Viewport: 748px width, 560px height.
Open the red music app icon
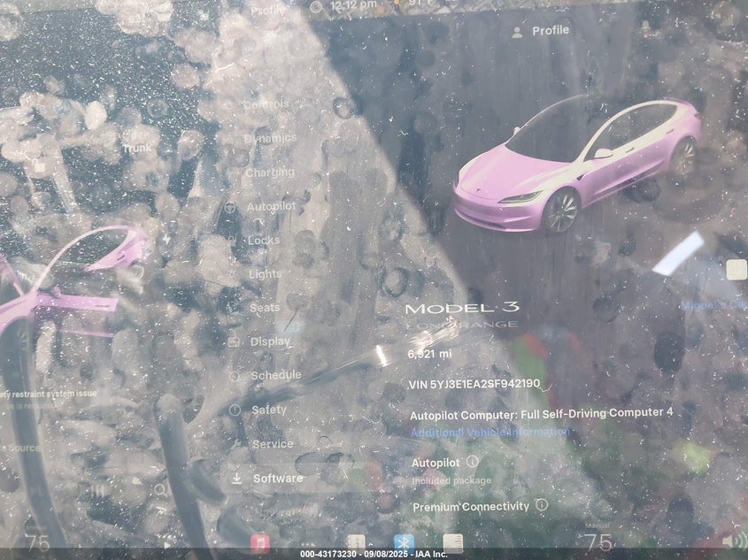pos(259,542)
